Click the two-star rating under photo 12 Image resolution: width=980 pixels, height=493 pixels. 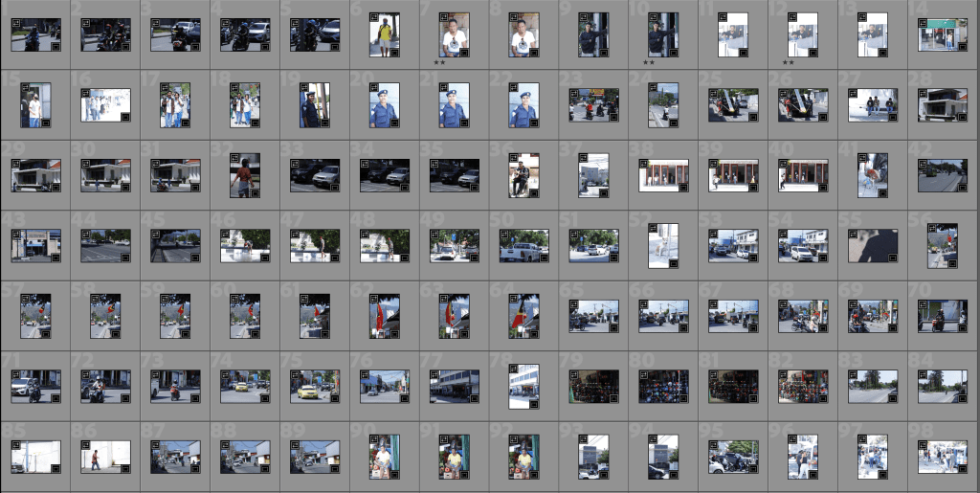pos(789,63)
